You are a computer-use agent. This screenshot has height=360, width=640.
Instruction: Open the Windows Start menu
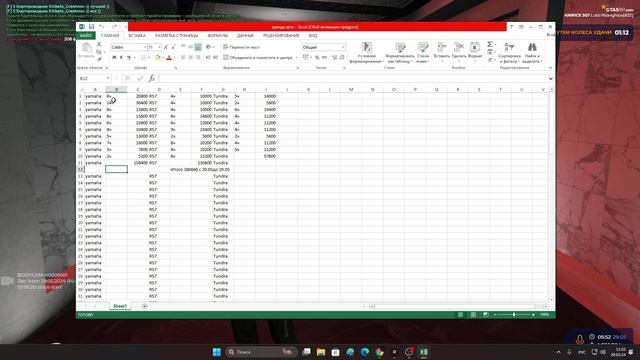[217, 352]
